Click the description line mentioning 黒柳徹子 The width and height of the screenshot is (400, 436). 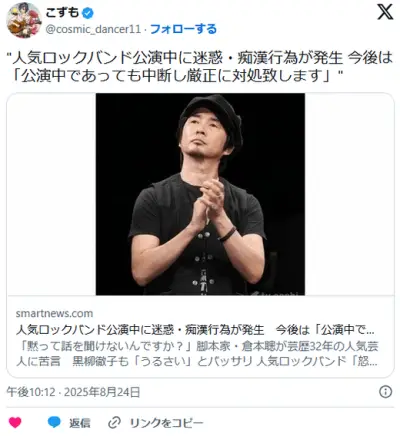coord(197,361)
